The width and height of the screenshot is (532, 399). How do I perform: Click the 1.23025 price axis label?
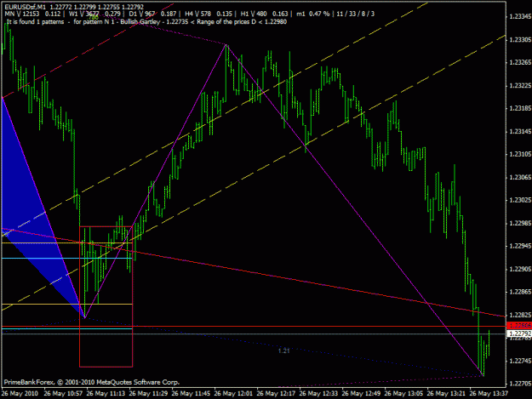tap(520, 200)
